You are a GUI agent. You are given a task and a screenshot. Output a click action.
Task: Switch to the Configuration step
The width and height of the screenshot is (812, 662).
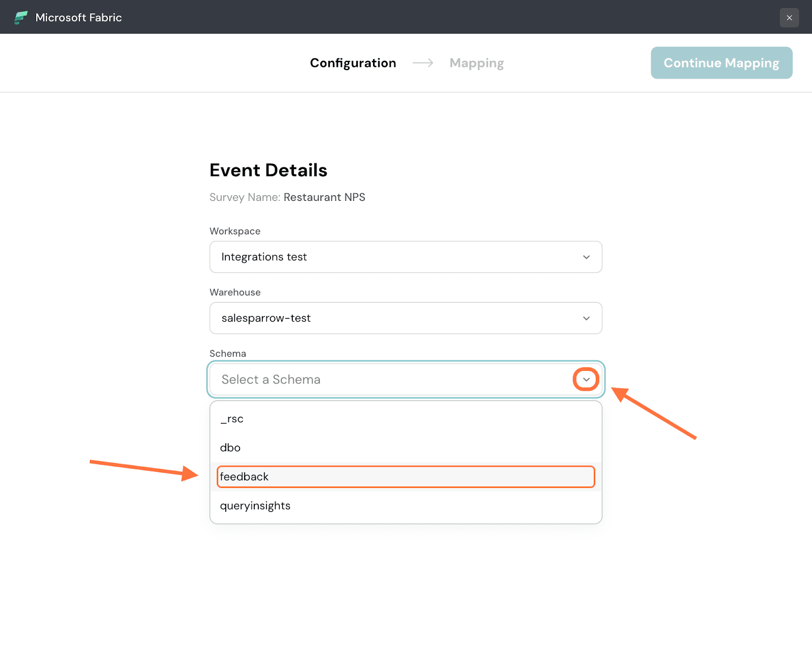click(x=353, y=63)
